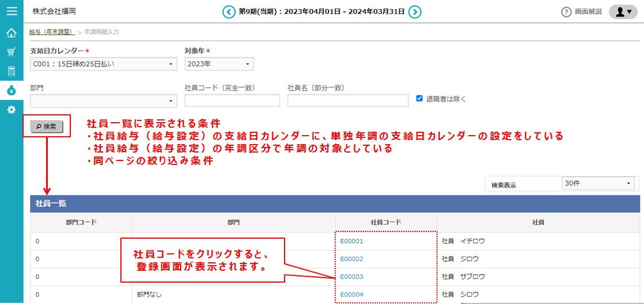Select 社員 ジロウ name cell

[x=538, y=259]
